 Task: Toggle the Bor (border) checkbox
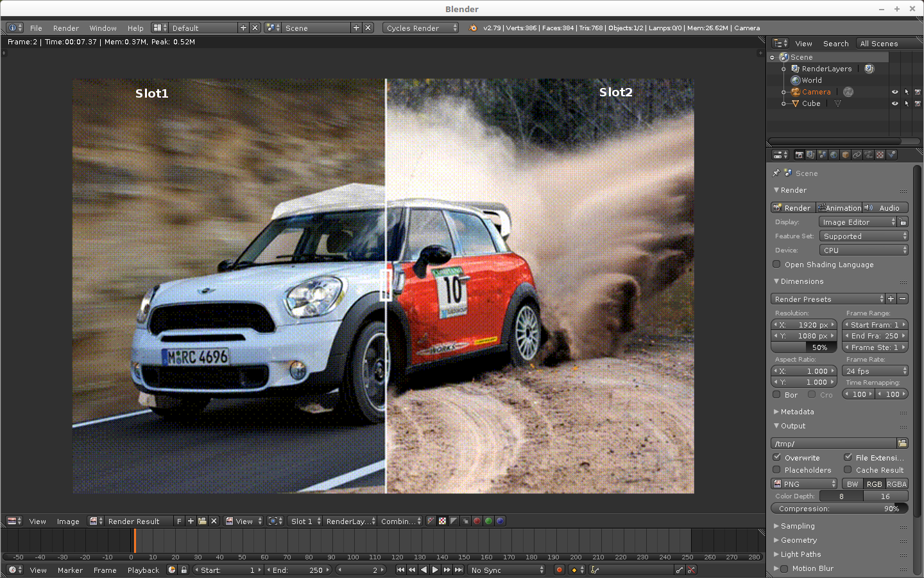(776, 394)
